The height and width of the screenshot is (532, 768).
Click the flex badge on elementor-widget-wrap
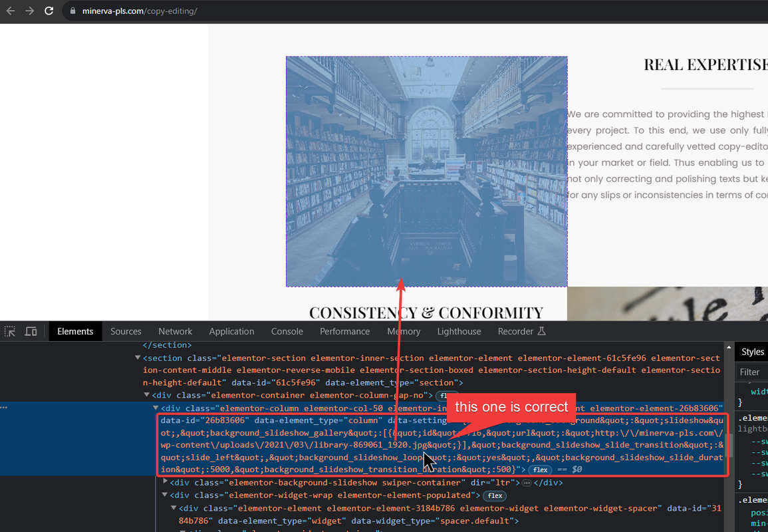(495, 495)
